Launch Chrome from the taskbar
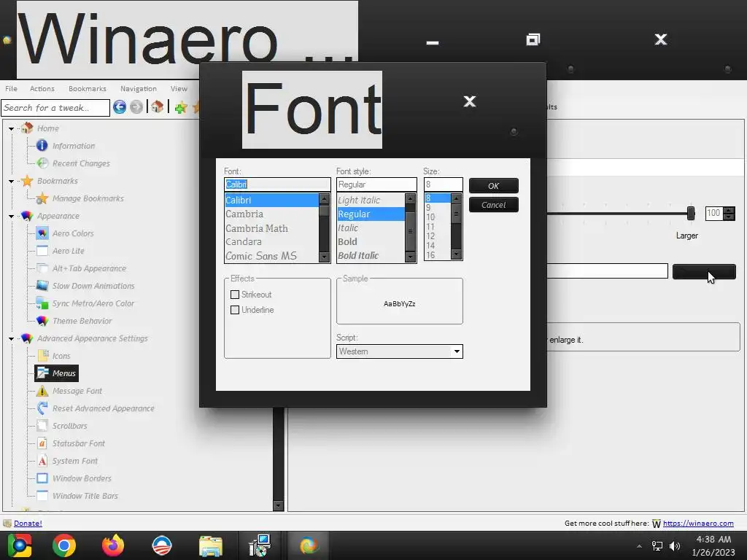The image size is (747, 560). click(x=64, y=545)
